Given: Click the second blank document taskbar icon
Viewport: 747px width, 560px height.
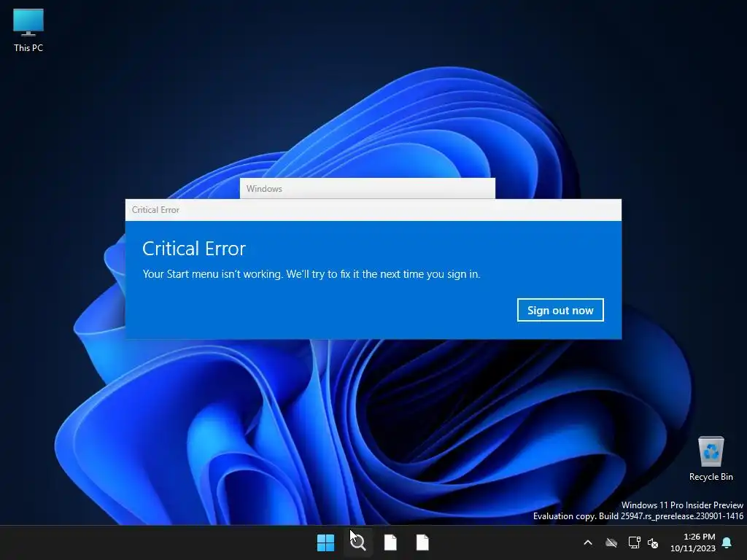Looking at the screenshot, I should (422, 542).
